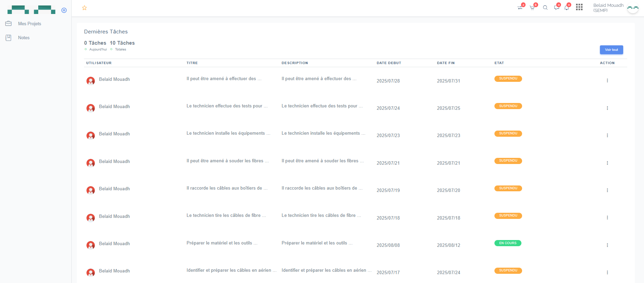Open Notes in the sidebar
This screenshot has width=644, height=283.
[x=24, y=38]
